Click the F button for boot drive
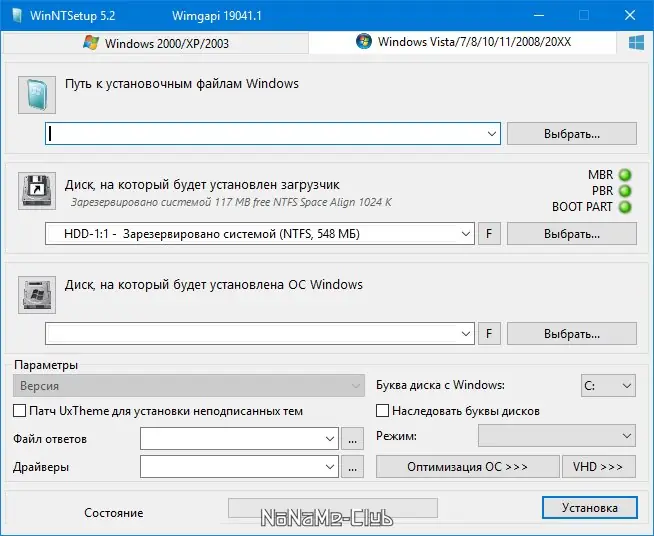The width and height of the screenshot is (654, 536). tap(489, 234)
